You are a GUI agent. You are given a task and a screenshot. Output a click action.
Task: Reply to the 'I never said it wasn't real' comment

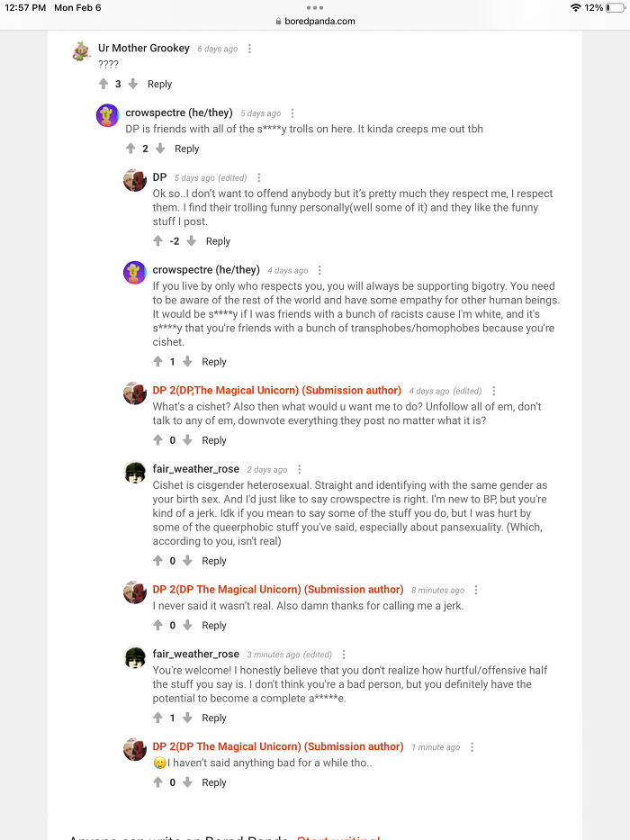(214, 626)
